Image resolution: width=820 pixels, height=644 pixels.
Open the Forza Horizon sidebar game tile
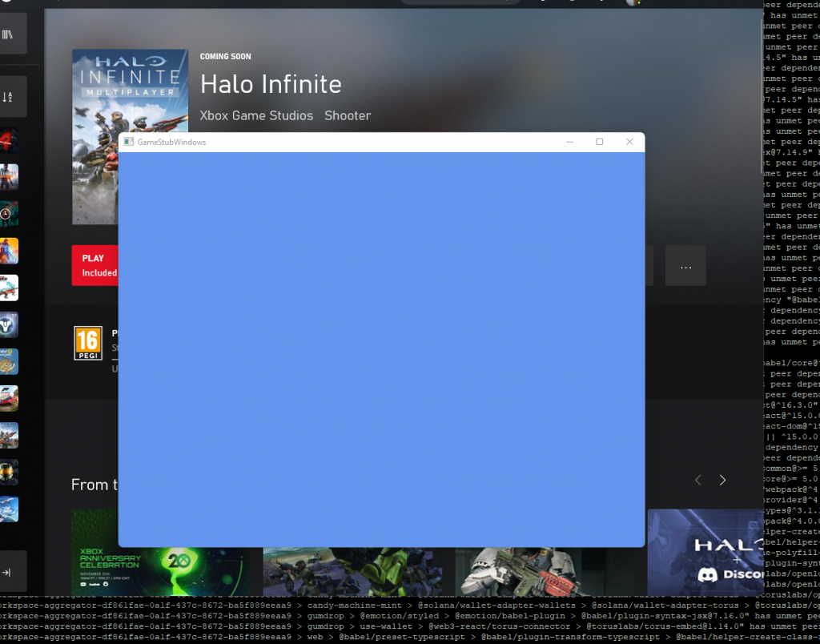pyautogui.click(x=9, y=399)
